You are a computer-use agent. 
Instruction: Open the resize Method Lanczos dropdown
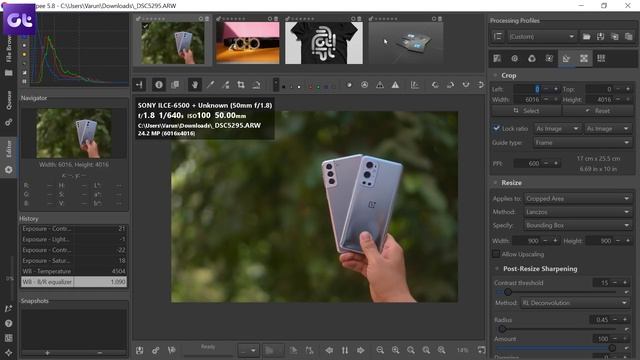click(x=578, y=212)
